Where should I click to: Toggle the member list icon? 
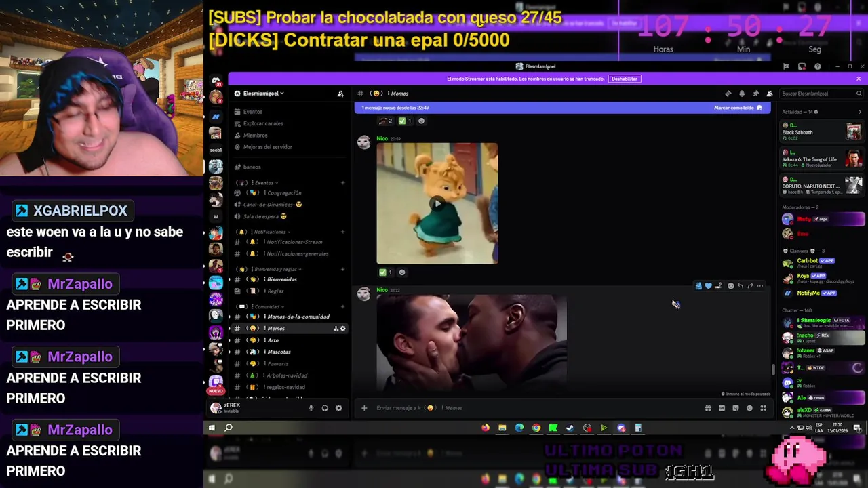(769, 94)
